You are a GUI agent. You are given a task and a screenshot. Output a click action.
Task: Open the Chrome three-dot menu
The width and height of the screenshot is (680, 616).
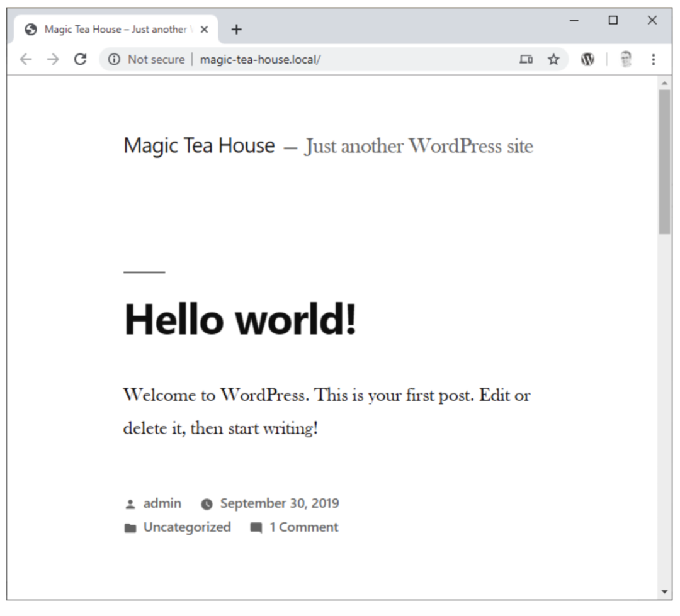(x=653, y=59)
